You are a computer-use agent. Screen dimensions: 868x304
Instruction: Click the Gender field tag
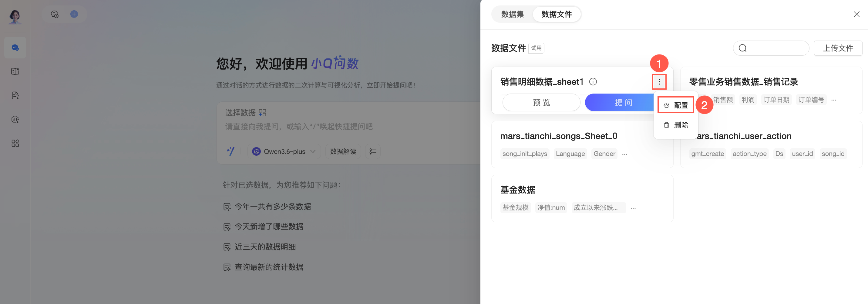click(604, 154)
